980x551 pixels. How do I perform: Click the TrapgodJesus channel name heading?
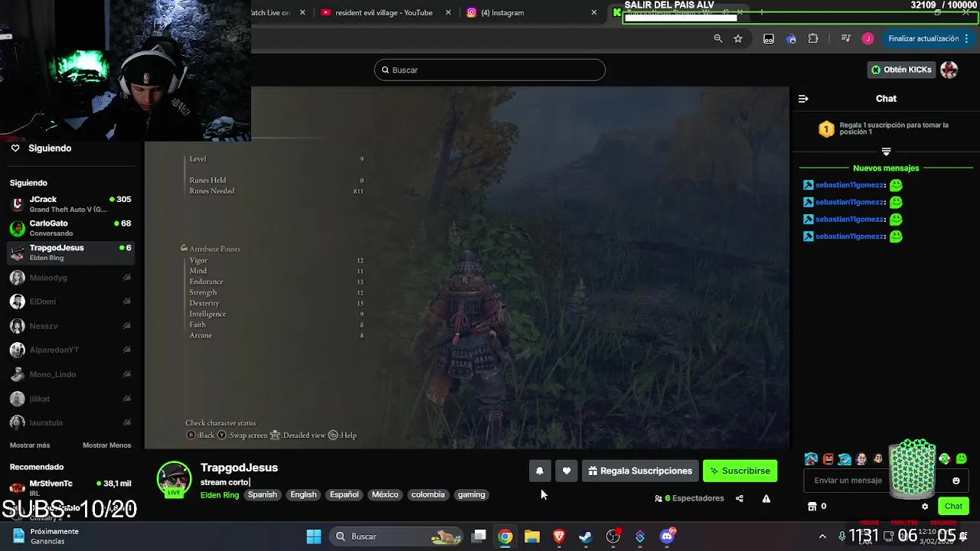[x=239, y=468]
